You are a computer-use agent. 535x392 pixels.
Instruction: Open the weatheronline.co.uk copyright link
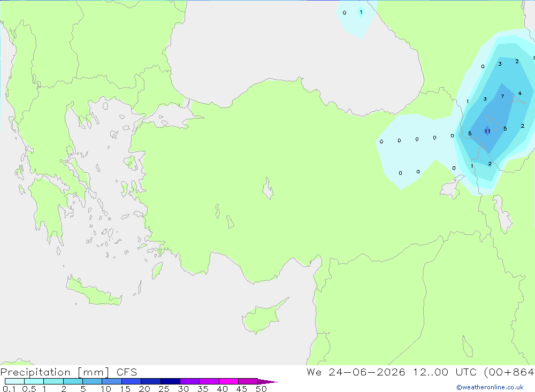click(490, 387)
